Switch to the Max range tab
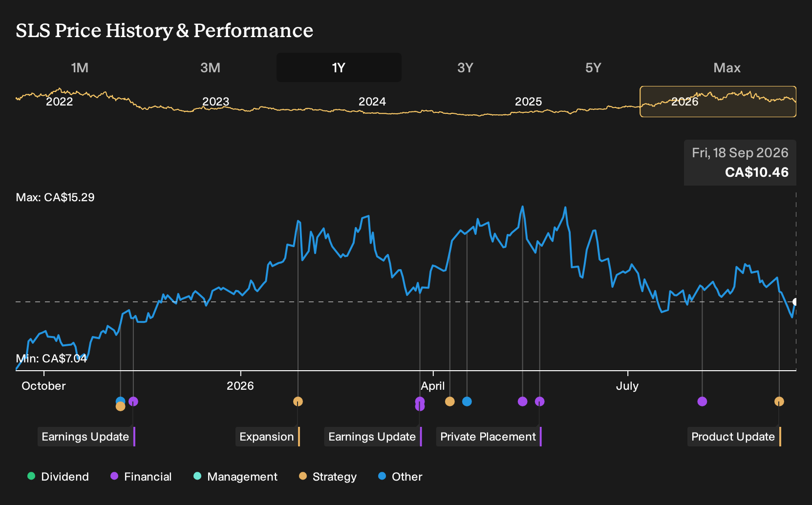Image resolution: width=812 pixels, height=505 pixels. [727, 67]
